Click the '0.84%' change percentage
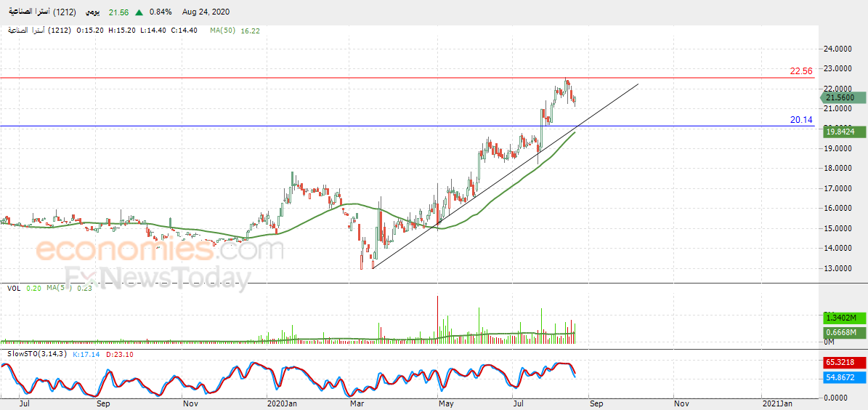Image resolution: width=868 pixels, height=410 pixels. [x=160, y=12]
